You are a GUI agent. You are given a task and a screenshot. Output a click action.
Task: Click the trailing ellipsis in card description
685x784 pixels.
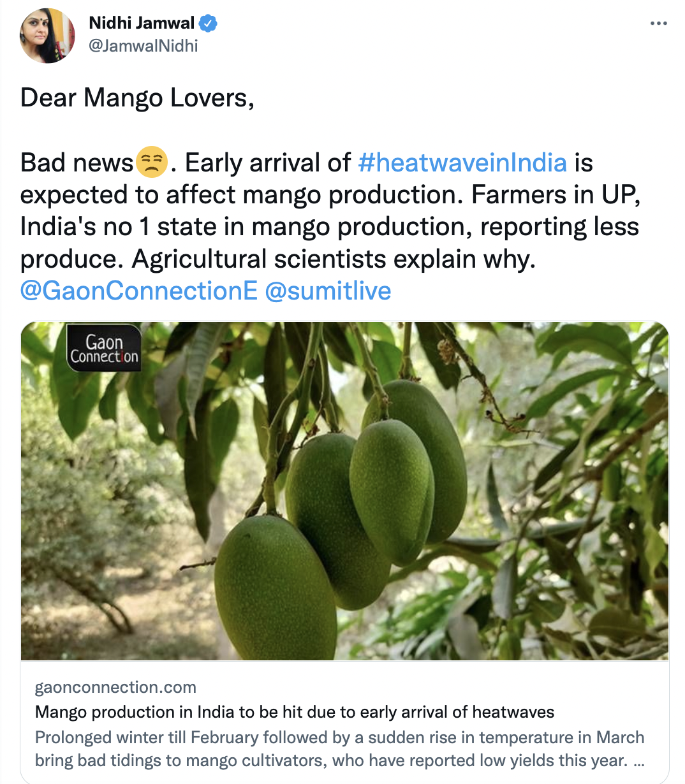coord(639,761)
